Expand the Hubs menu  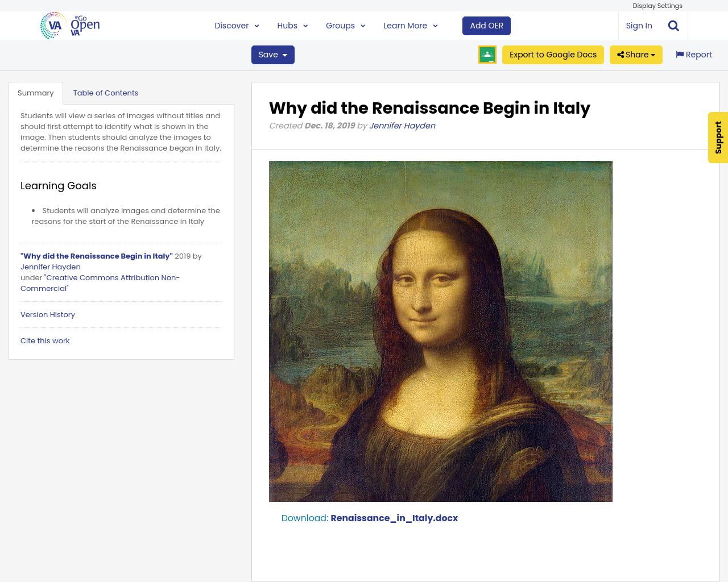tap(292, 26)
